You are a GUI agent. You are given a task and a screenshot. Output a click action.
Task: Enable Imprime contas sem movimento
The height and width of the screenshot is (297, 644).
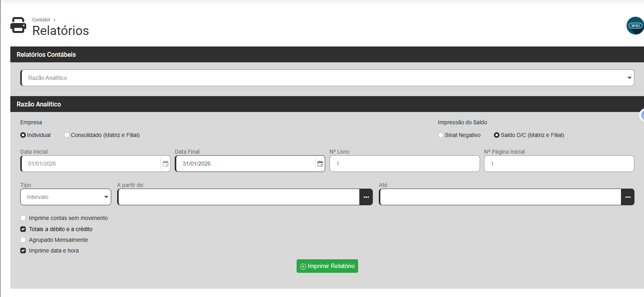23,218
